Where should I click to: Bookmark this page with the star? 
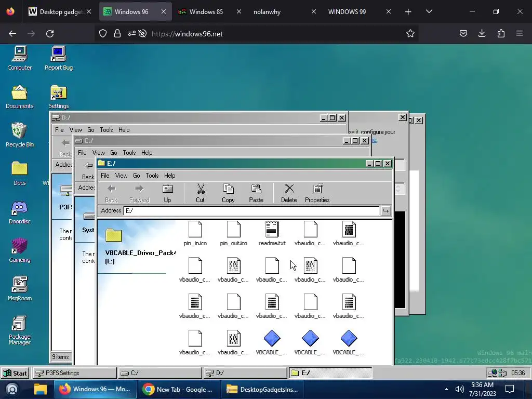(x=410, y=33)
